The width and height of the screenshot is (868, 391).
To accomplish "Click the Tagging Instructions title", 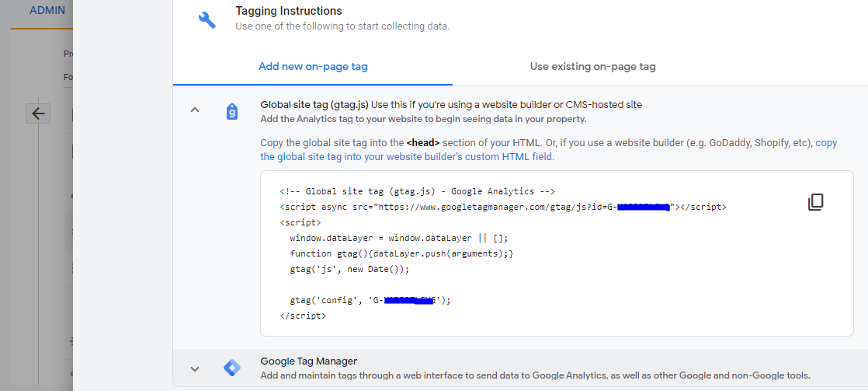I will tap(288, 11).
